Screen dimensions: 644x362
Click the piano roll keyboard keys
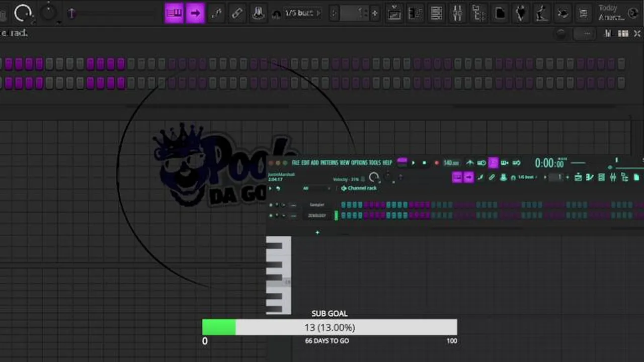click(278, 275)
